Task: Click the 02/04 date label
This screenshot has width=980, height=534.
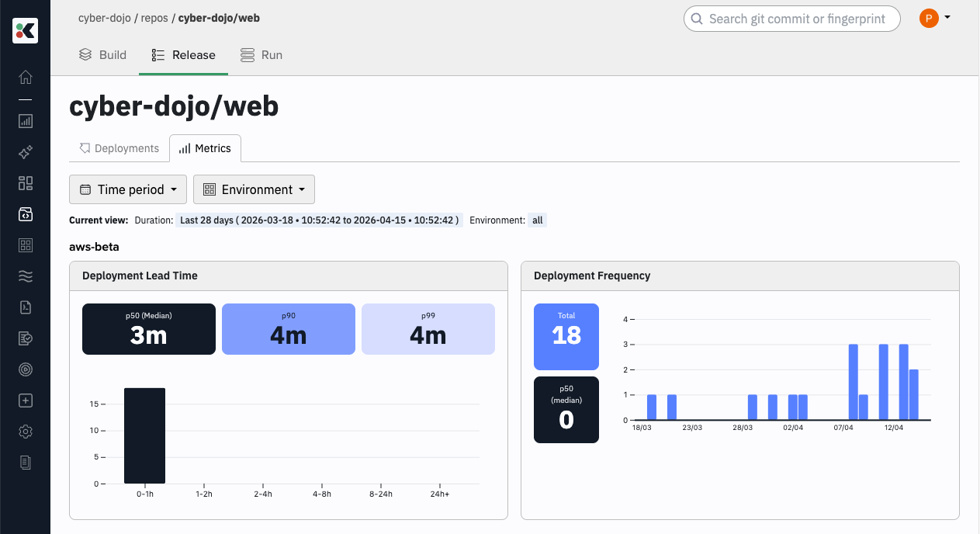Action: pyautogui.click(x=793, y=428)
